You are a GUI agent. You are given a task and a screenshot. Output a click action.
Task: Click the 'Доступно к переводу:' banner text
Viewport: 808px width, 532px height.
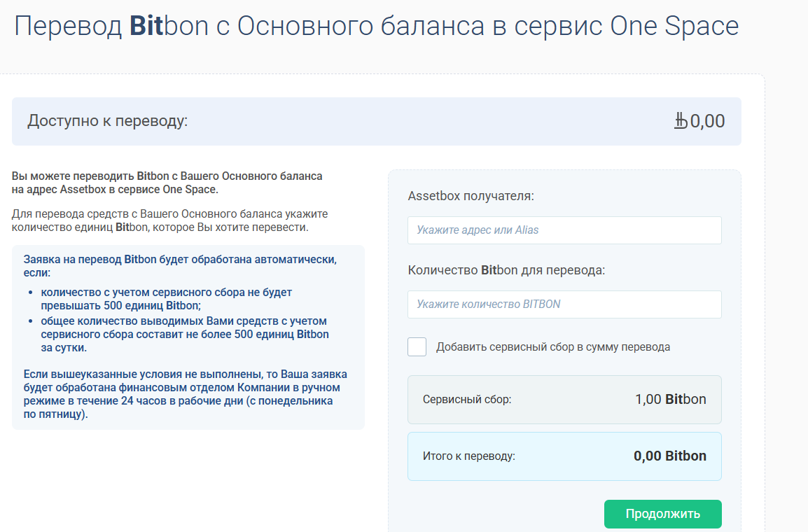pyautogui.click(x=108, y=121)
